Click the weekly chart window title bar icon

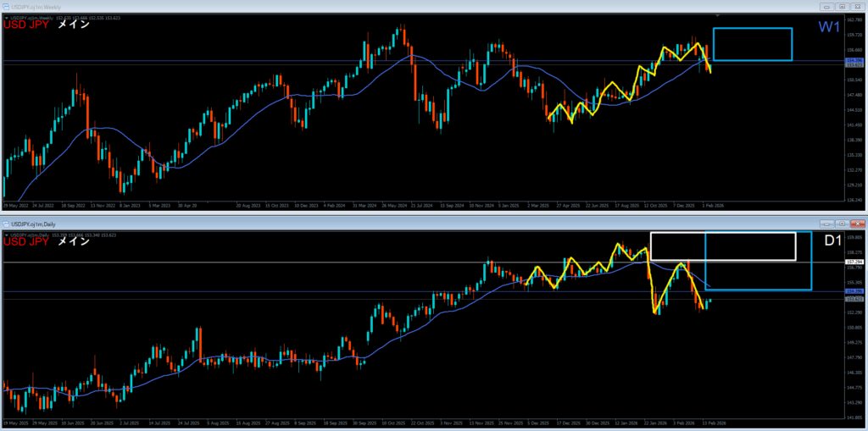pos(7,7)
